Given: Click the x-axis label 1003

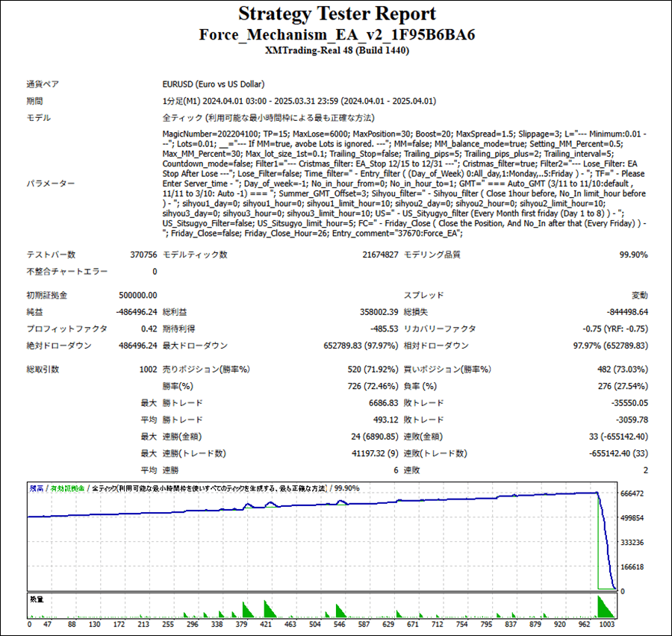Looking at the screenshot, I should click(x=606, y=624).
